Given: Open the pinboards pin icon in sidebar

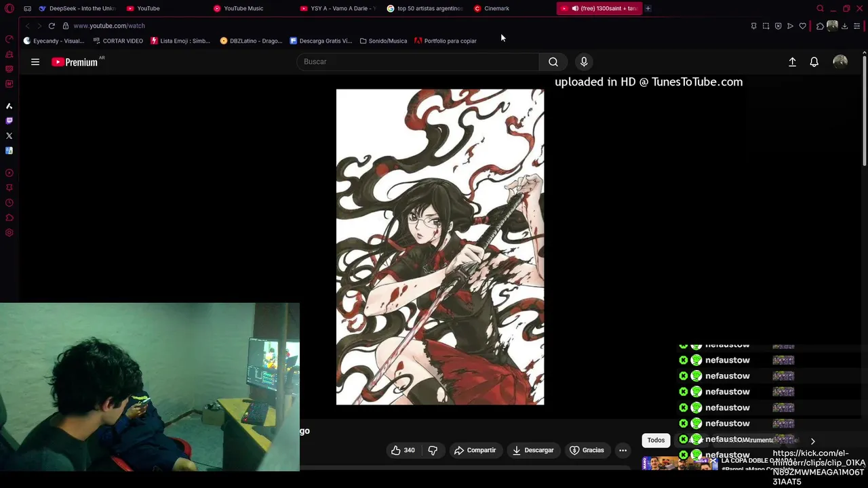Looking at the screenshot, I should (x=9, y=188).
